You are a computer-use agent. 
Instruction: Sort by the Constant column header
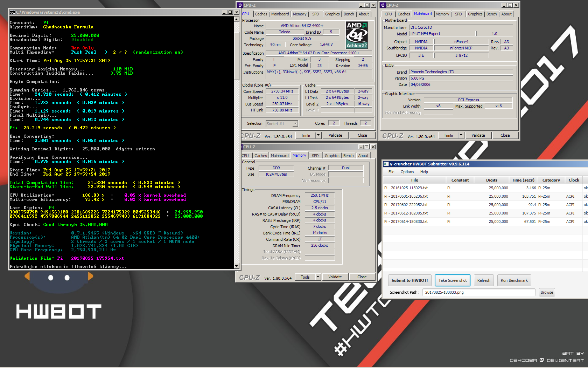point(460,180)
